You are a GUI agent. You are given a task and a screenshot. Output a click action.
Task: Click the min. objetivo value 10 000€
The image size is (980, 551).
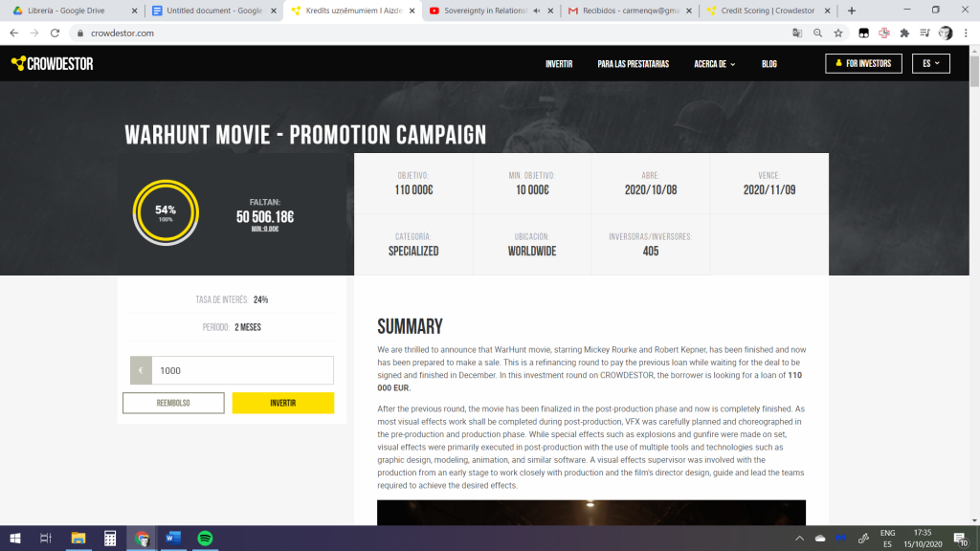532,190
